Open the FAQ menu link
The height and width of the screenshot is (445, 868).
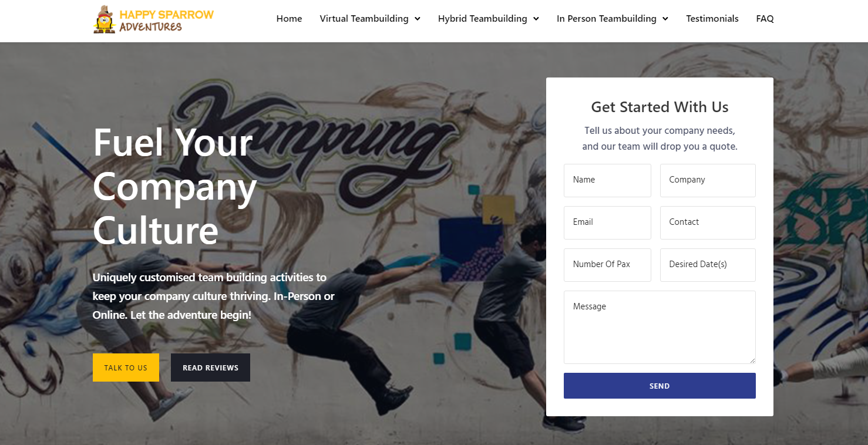coord(765,19)
